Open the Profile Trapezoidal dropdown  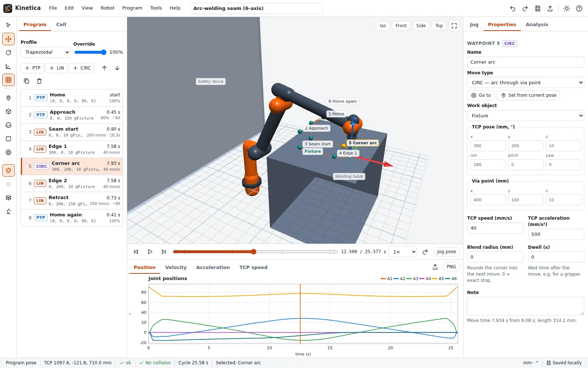[x=46, y=52]
